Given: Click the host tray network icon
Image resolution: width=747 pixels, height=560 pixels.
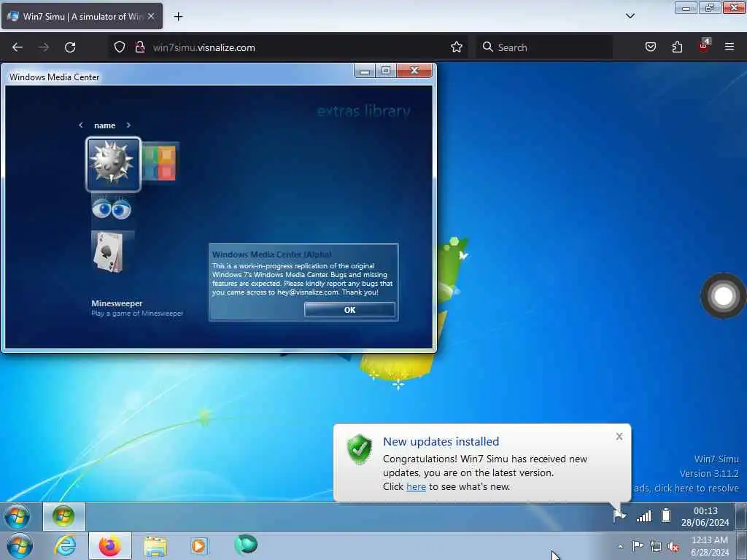Looking at the screenshot, I should click(656, 547).
